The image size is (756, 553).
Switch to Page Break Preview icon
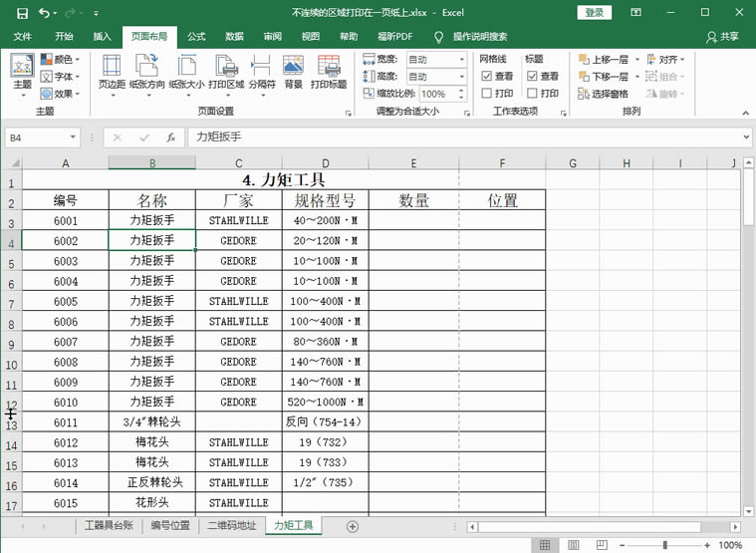tap(602, 545)
